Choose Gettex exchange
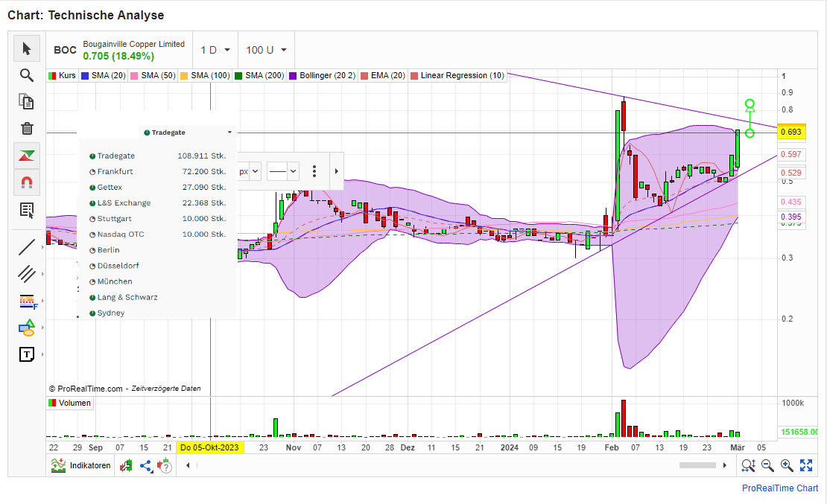The image size is (827, 504). [x=157, y=187]
